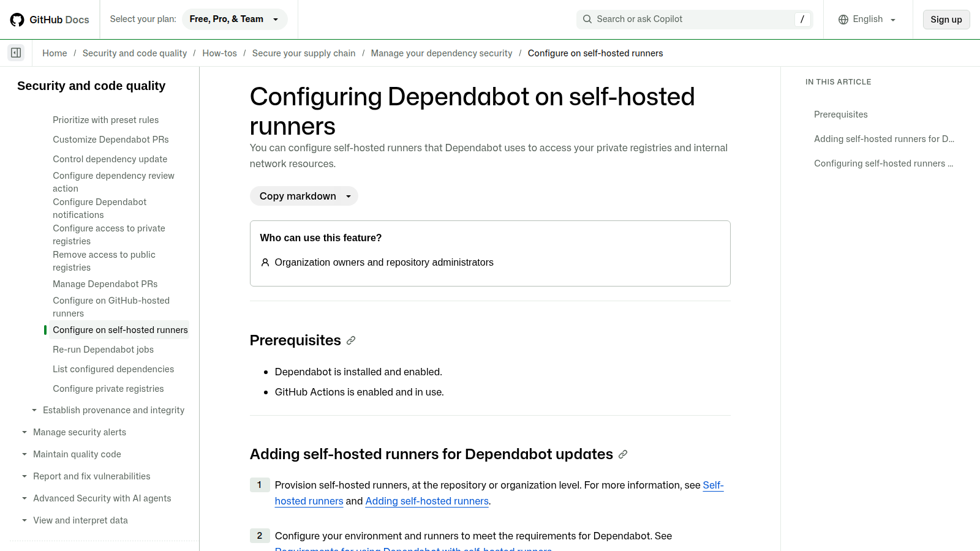
Task: Expand Manage security alerts section
Action: (x=24, y=432)
